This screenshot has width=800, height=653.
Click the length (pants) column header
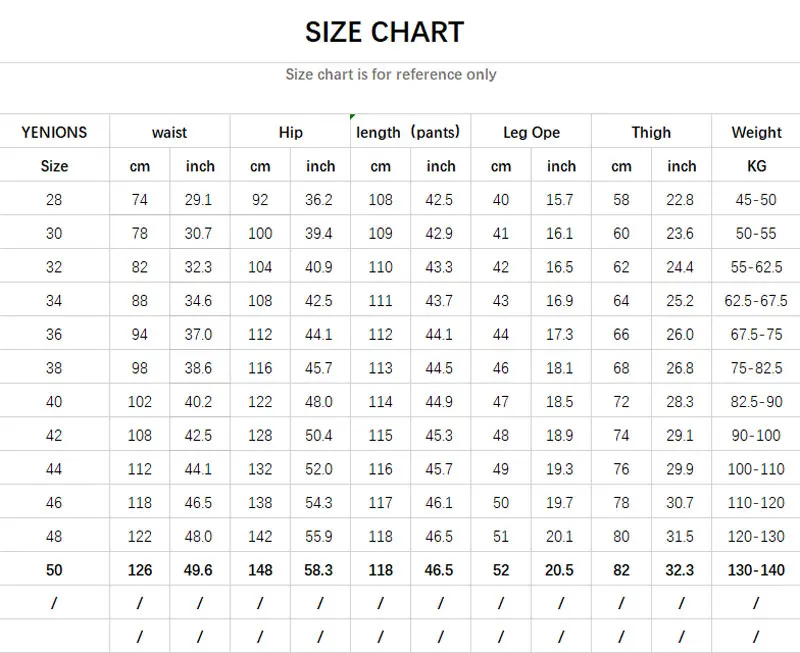[408, 132]
